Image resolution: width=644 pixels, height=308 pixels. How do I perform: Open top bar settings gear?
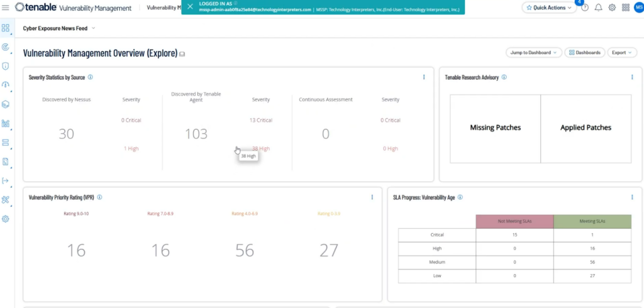pyautogui.click(x=612, y=8)
